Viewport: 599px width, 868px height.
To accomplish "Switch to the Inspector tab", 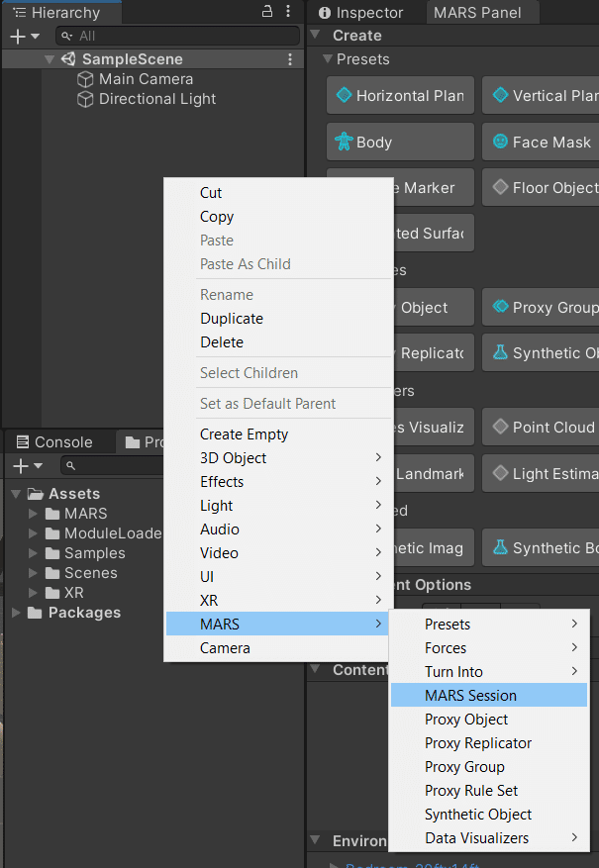I will tap(361, 13).
